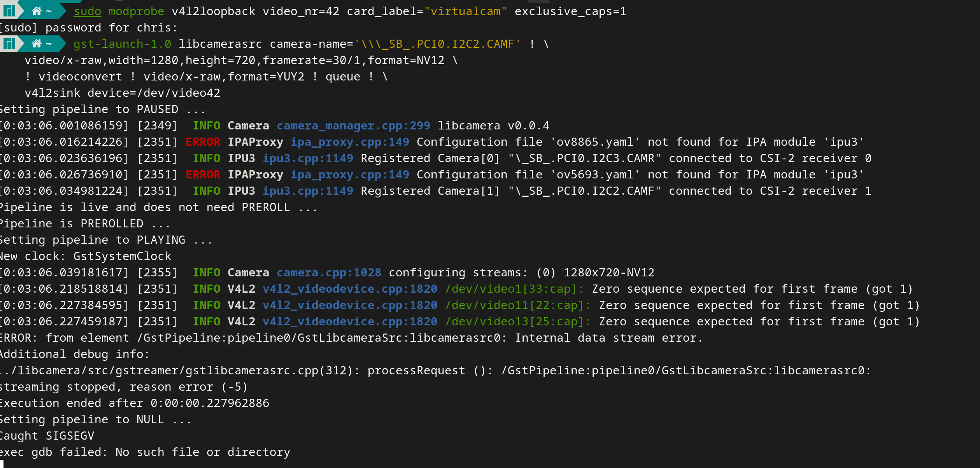Click the home icon in first prompt
Screen dimensions: 980x468
point(37,11)
